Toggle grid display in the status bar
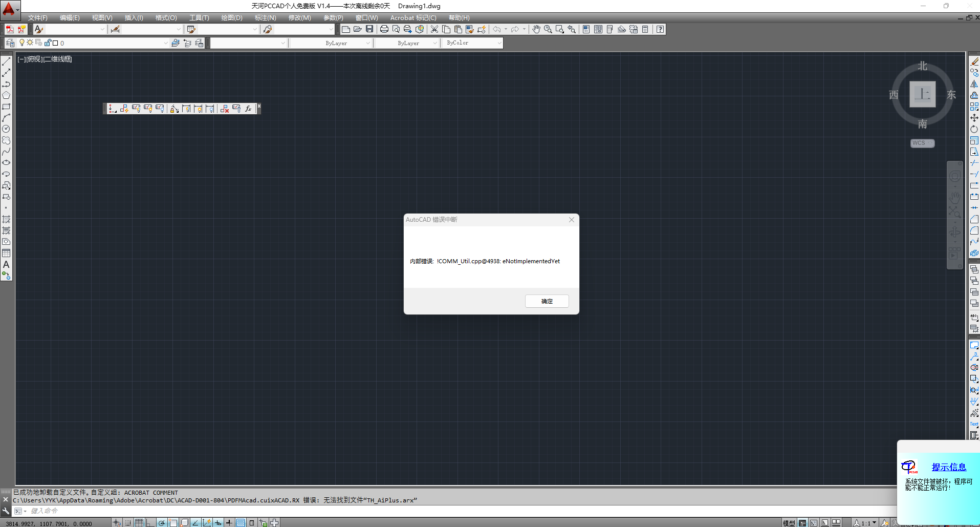The width and height of the screenshot is (980, 527). 139,523
